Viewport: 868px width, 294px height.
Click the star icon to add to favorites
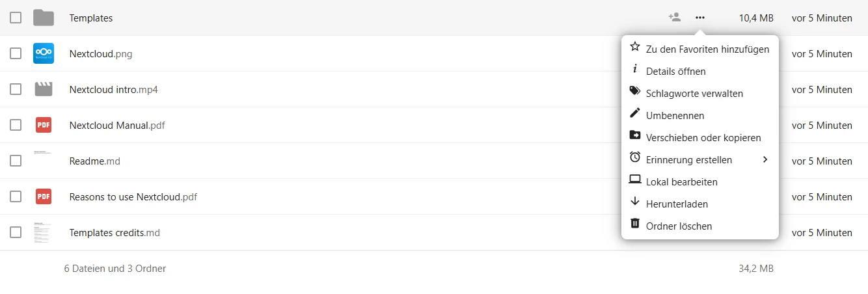click(635, 48)
